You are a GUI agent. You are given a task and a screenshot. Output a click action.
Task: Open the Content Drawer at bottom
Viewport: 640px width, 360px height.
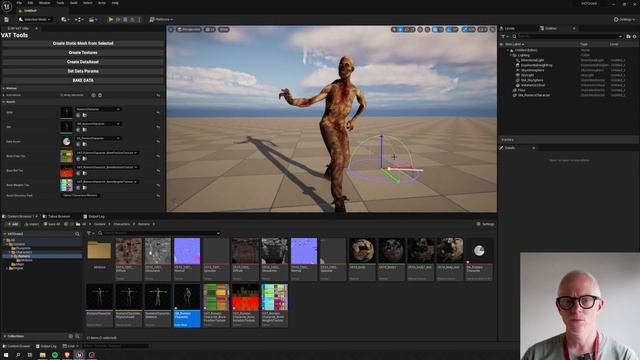coord(17,346)
